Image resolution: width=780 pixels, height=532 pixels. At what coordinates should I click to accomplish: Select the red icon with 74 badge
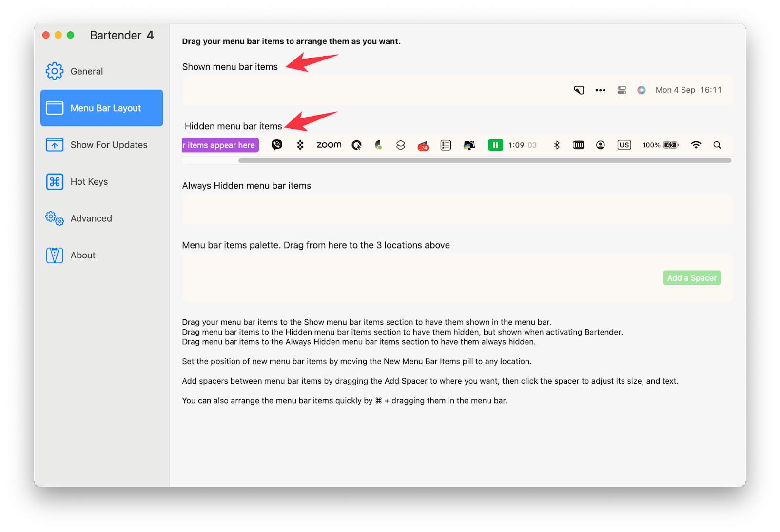point(423,145)
